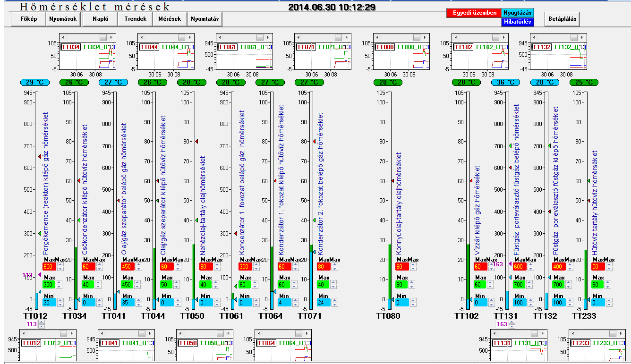The width and height of the screenshot is (631, 364).
Task: Open the Napló log view
Action: click(100, 19)
